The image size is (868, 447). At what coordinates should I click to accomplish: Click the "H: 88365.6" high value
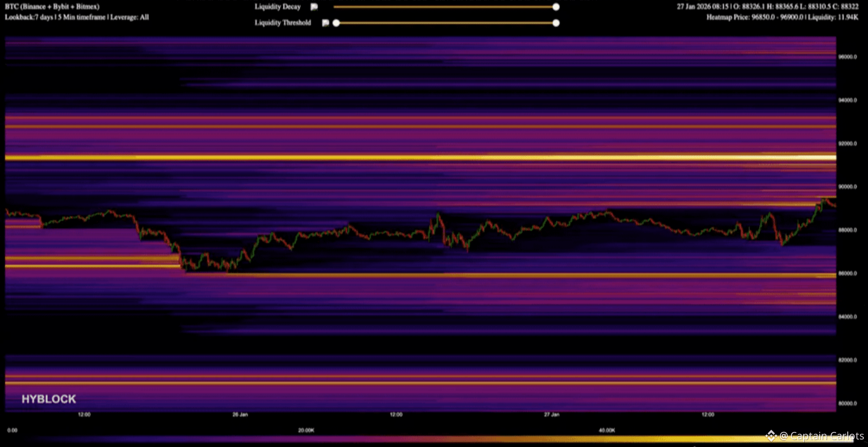pos(782,6)
